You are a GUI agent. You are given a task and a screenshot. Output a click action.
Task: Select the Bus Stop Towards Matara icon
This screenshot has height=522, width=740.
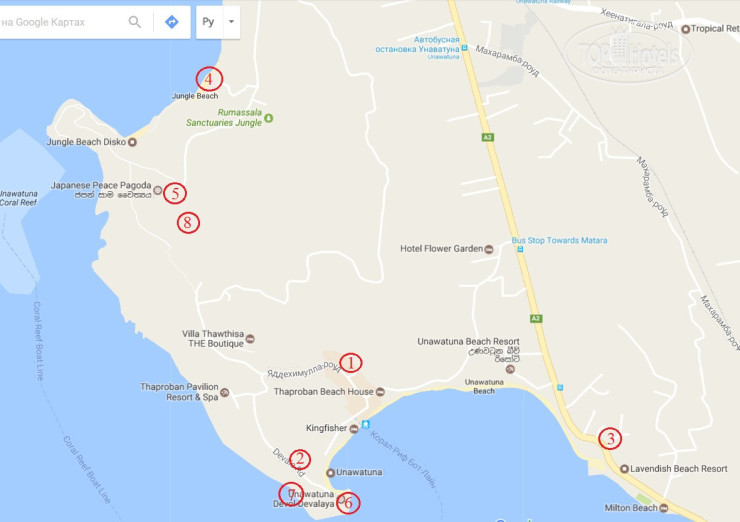pyautogui.click(x=520, y=249)
